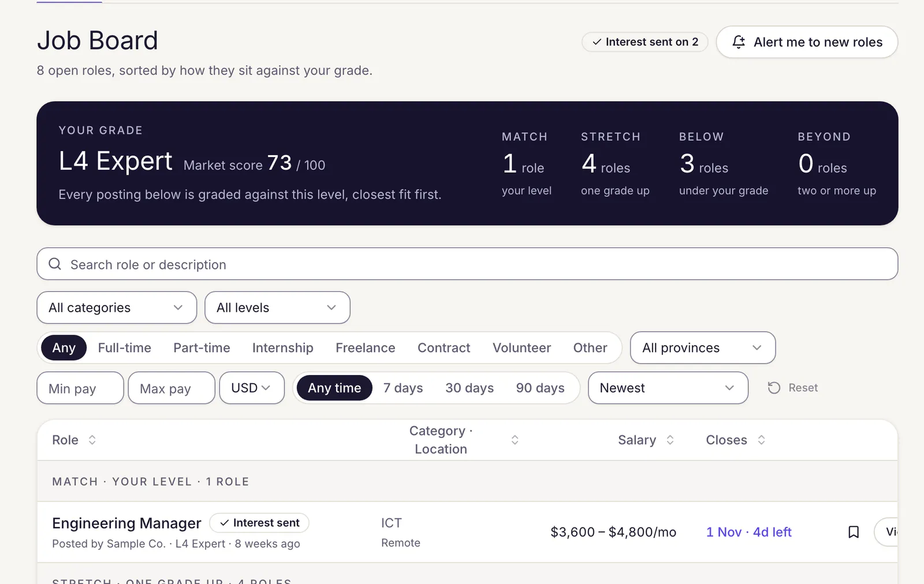This screenshot has width=924, height=584.
Task: Filter by Freelance roles
Action: [x=366, y=348]
